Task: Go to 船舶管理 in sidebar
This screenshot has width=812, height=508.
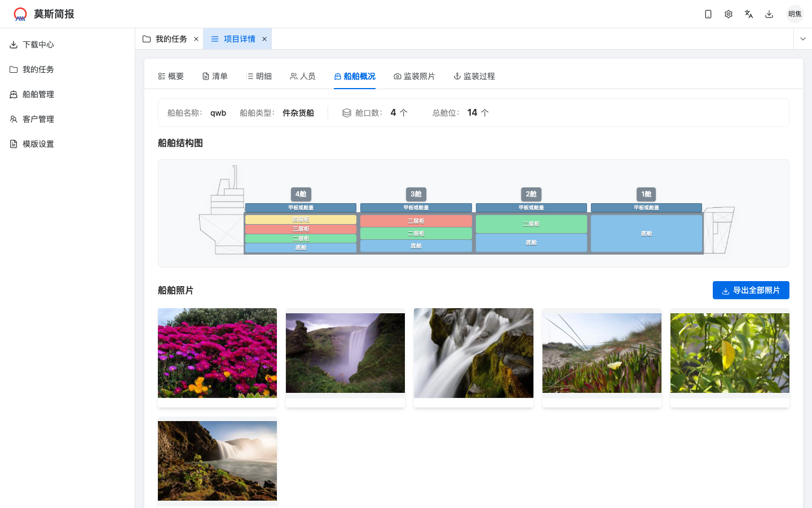Action: (38, 94)
